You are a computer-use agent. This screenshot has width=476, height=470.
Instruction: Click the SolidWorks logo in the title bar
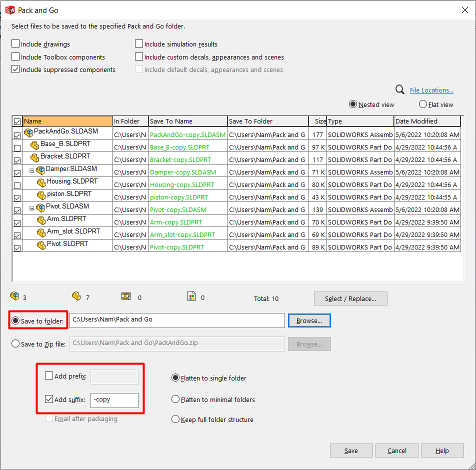coord(10,10)
